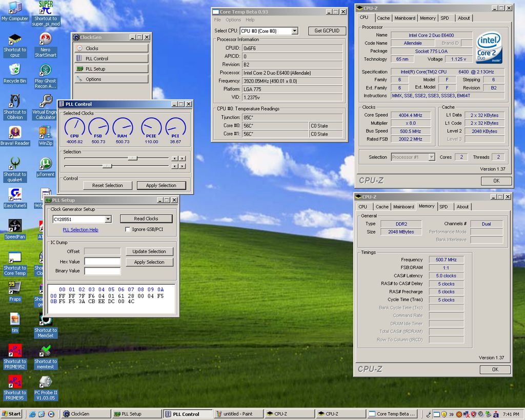Open the Recycle Bin icon
Viewport: 525px width, 420px height.
click(15, 70)
